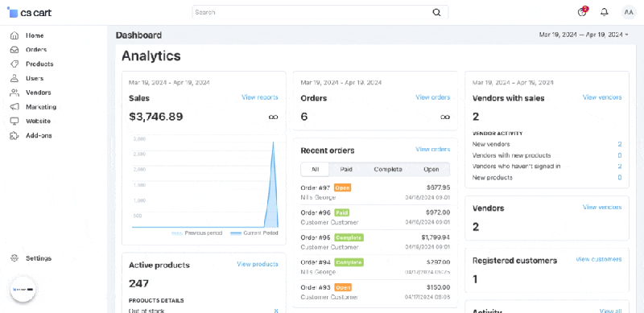Click View vendors link in Vendors with sales
Image resolution: width=644 pixels, height=313 pixels.
[x=602, y=97]
